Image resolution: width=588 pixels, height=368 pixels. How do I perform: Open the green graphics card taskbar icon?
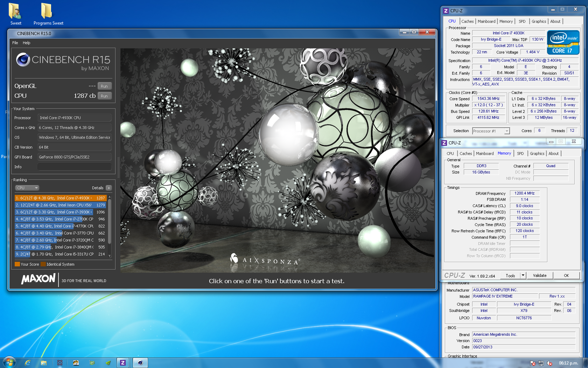(x=92, y=363)
